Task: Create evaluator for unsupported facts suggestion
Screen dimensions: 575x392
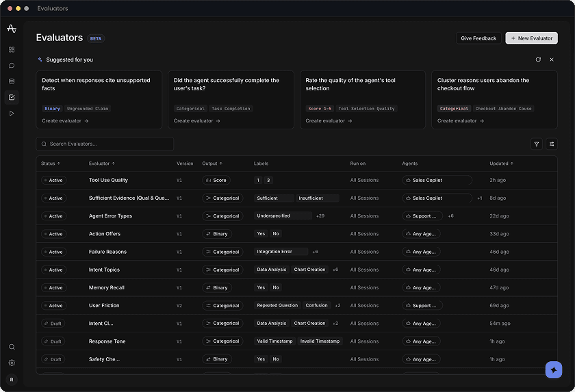Action: (x=65, y=120)
